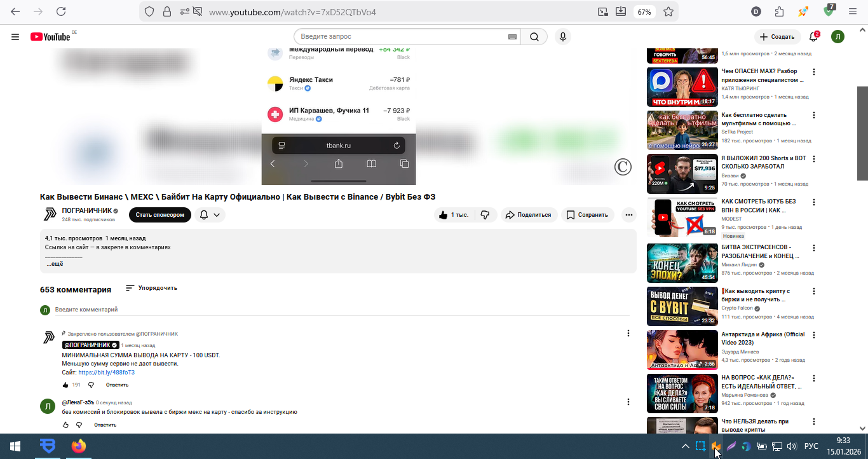Switch to Firefox in the taskbar
Image resolution: width=868 pixels, height=459 pixels.
click(x=78, y=446)
